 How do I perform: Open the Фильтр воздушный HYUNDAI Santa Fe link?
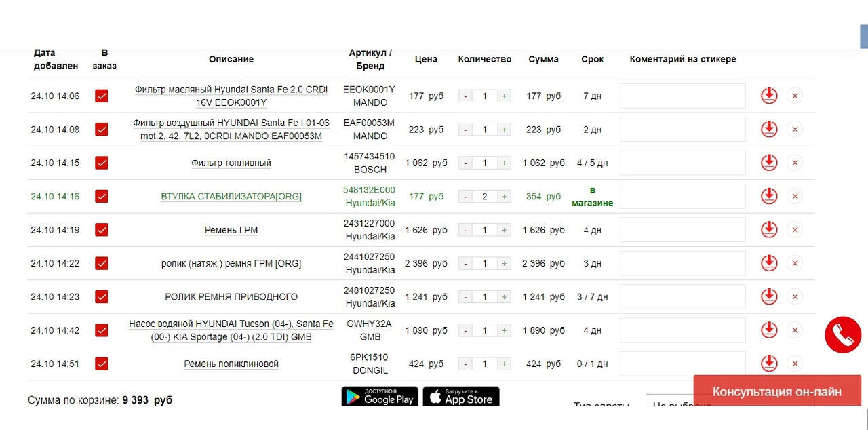(231, 130)
